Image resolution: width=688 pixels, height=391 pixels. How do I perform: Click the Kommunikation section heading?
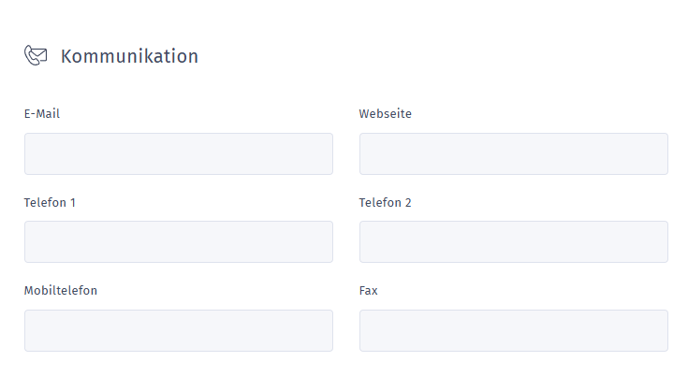tap(129, 56)
